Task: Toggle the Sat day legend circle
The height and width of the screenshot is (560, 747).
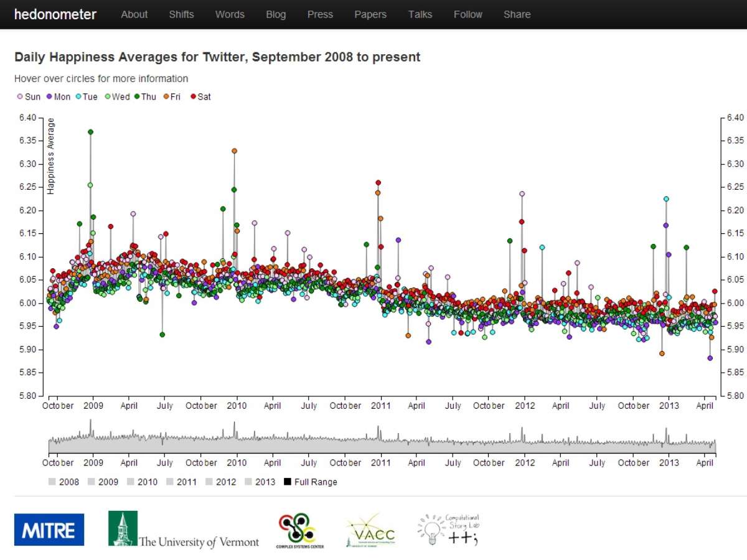Action: [193, 96]
